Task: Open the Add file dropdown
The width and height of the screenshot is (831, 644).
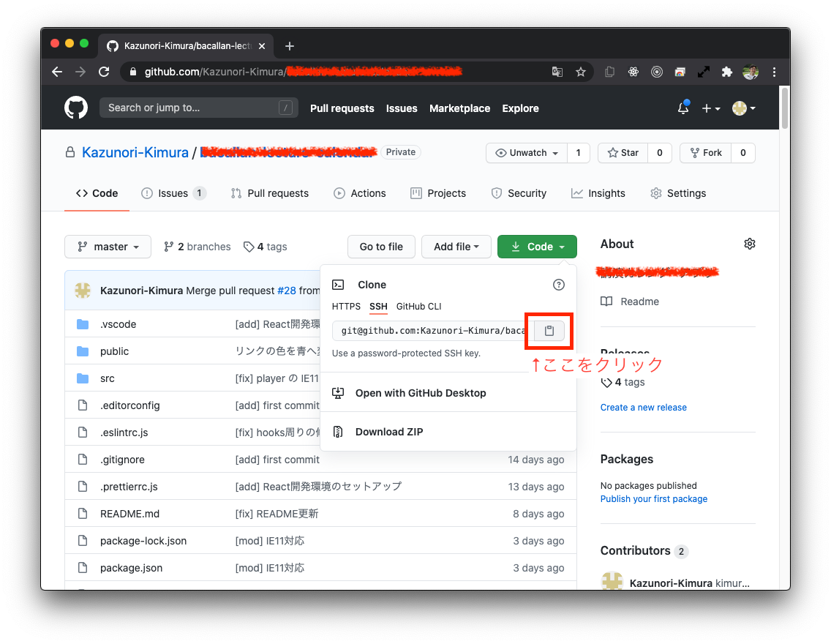Action: pos(456,247)
